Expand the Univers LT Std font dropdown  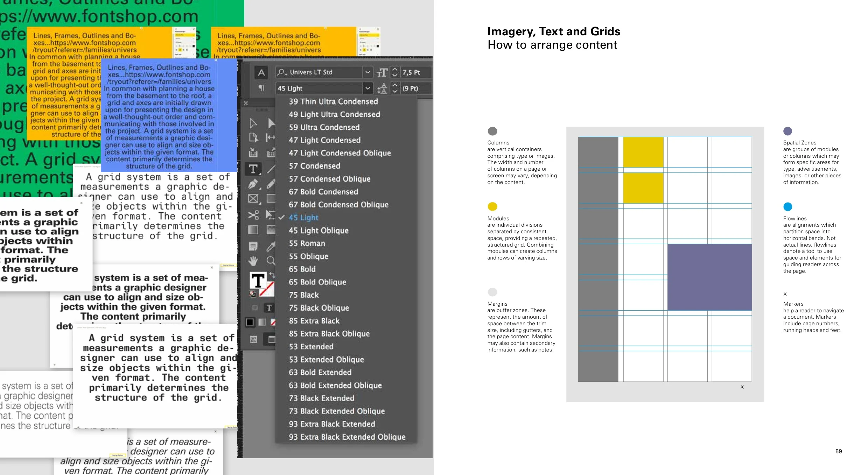[367, 72]
